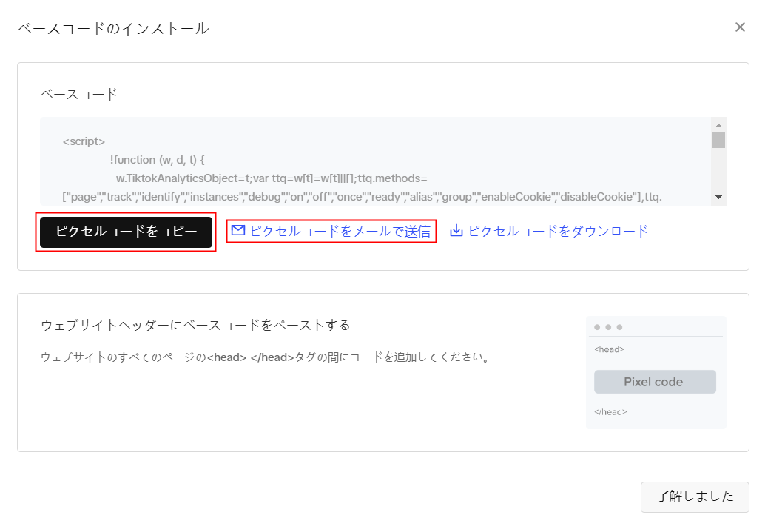
Task: Confirm with the 了解しました button
Action: pyautogui.click(x=694, y=496)
